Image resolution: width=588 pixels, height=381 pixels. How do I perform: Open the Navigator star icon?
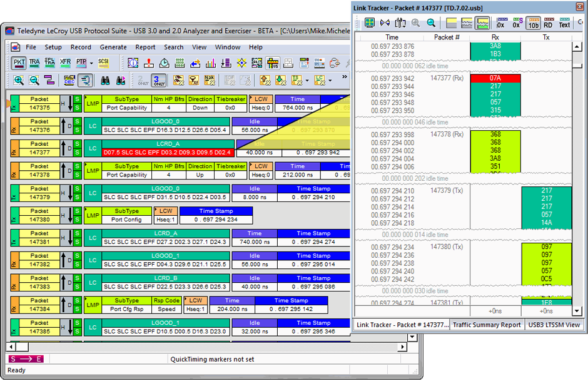[x=241, y=63]
